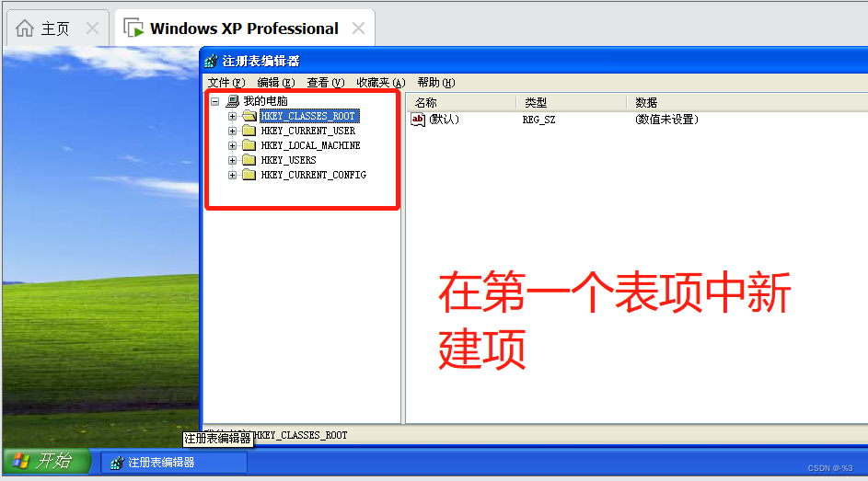Click 注册表编辑器 taskbar button

click(174, 463)
